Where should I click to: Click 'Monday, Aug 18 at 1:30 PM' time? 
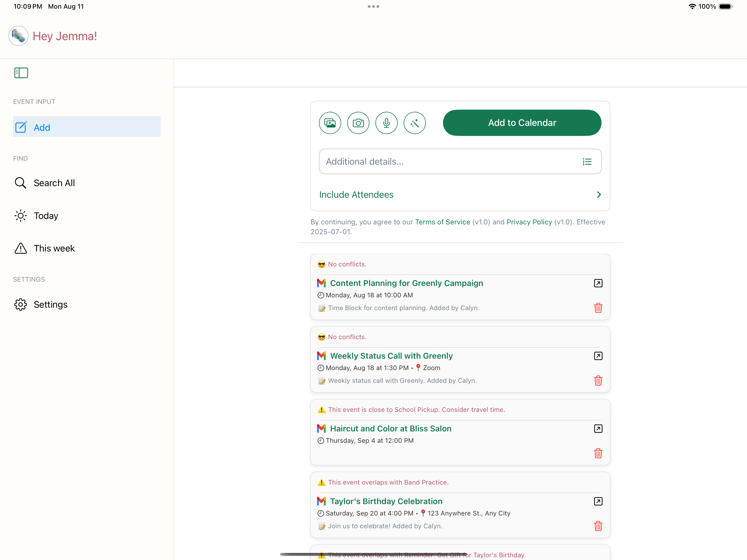(367, 368)
